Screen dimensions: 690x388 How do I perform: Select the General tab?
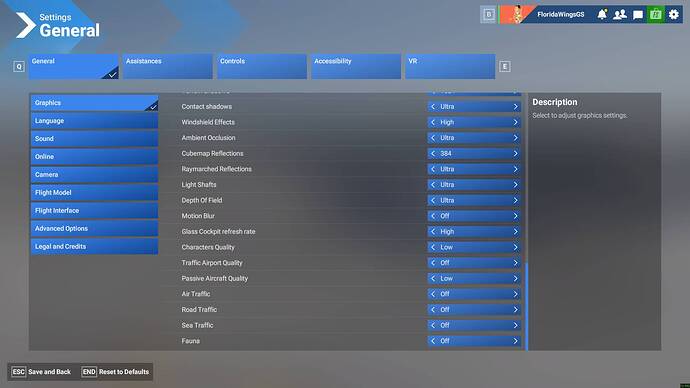[x=74, y=66]
